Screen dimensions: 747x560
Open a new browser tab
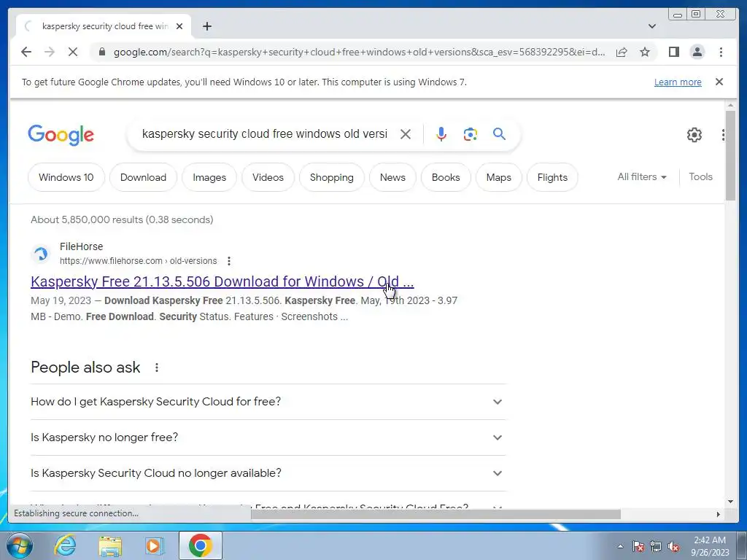[x=206, y=26]
